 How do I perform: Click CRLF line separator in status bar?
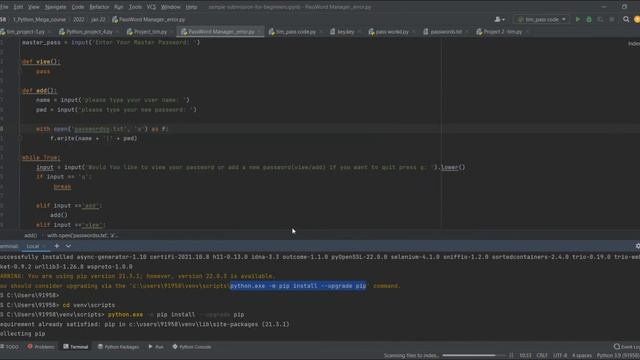tap(542, 355)
